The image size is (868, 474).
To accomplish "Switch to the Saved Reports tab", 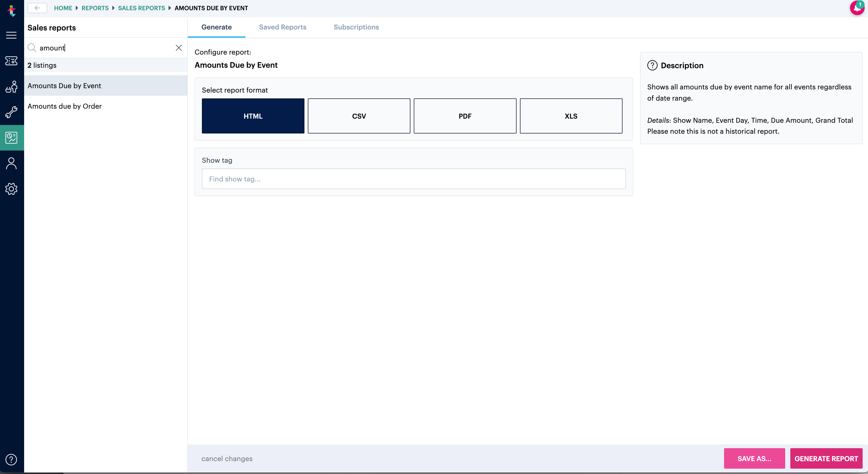I will (x=282, y=27).
